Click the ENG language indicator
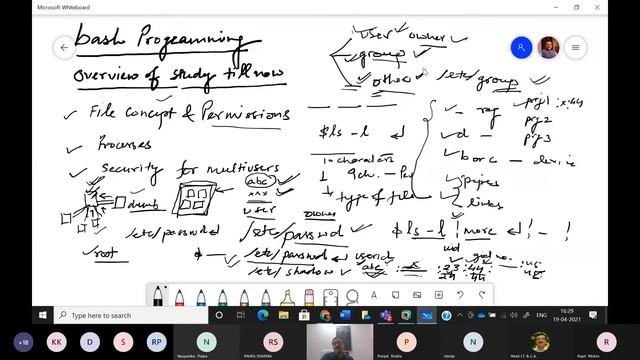 [542, 315]
